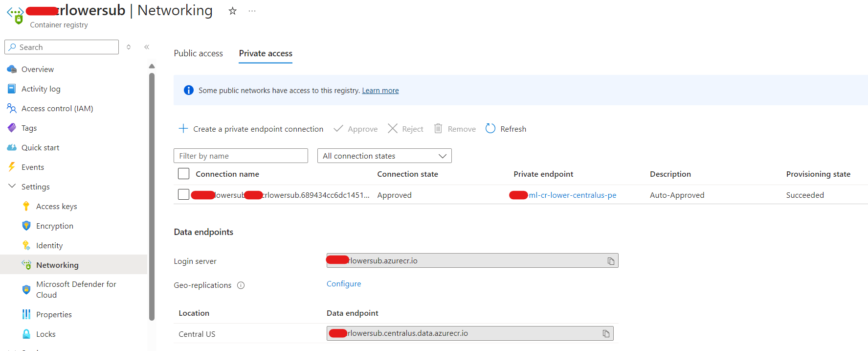Sort by Connection name column header
The image size is (868, 351).
[227, 174]
